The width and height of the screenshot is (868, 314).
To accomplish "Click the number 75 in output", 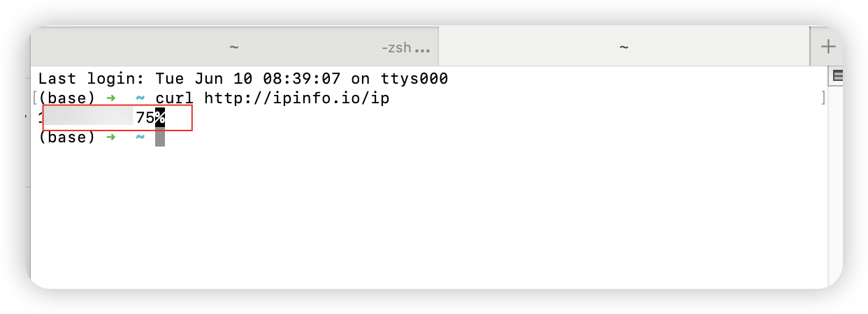I will [145, 118].
